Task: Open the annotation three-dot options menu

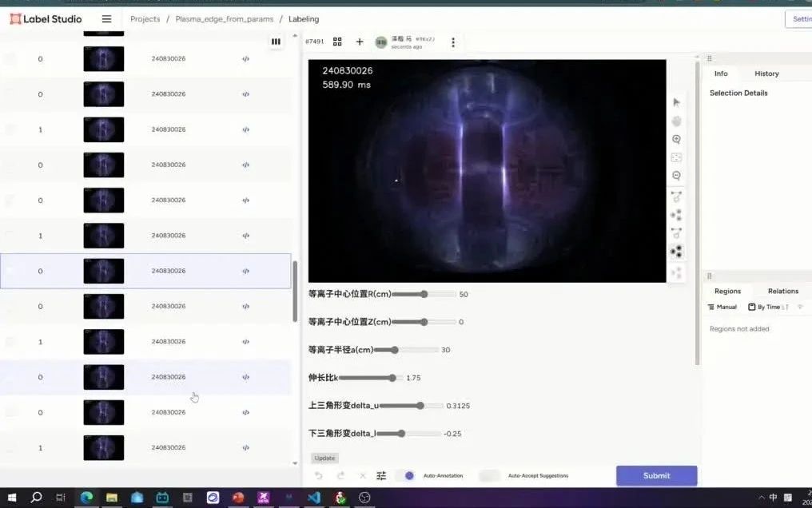Action: point(453,42)
